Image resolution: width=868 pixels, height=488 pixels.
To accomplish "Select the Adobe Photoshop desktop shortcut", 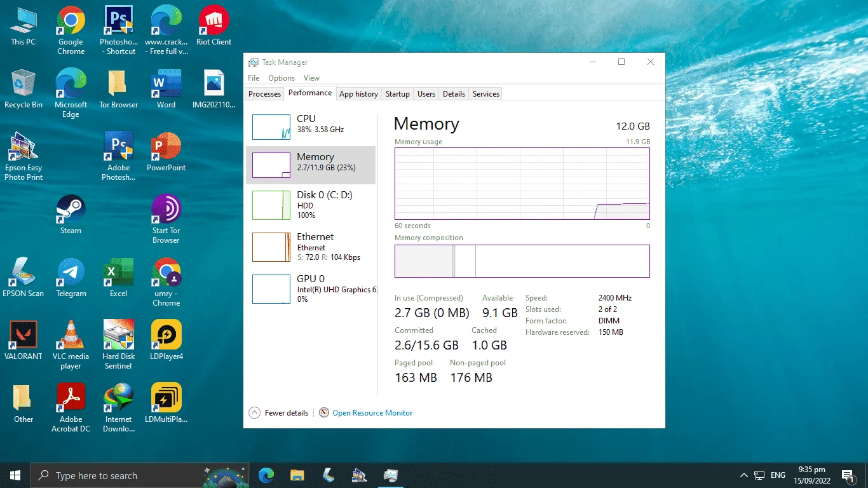I will (118, 156).
